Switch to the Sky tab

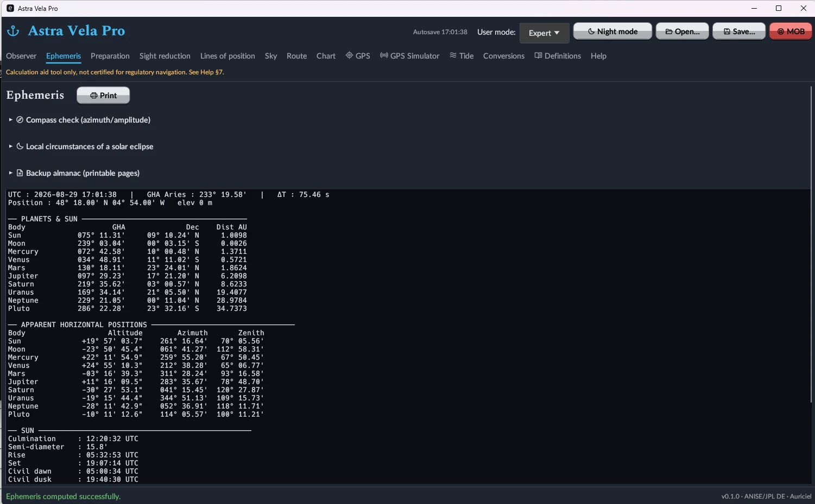pos(271,56)
